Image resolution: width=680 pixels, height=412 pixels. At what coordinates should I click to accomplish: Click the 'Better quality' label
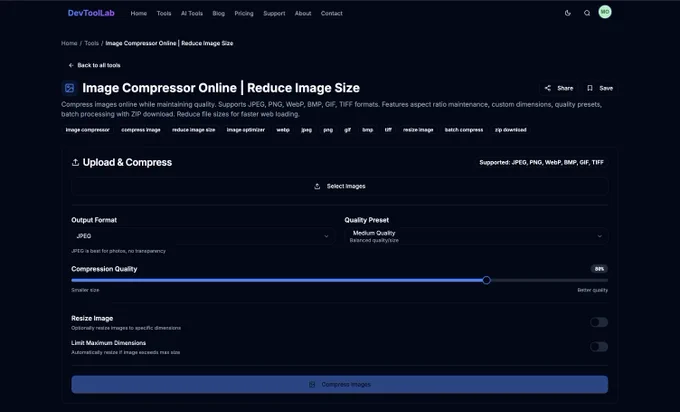[592, 290]
